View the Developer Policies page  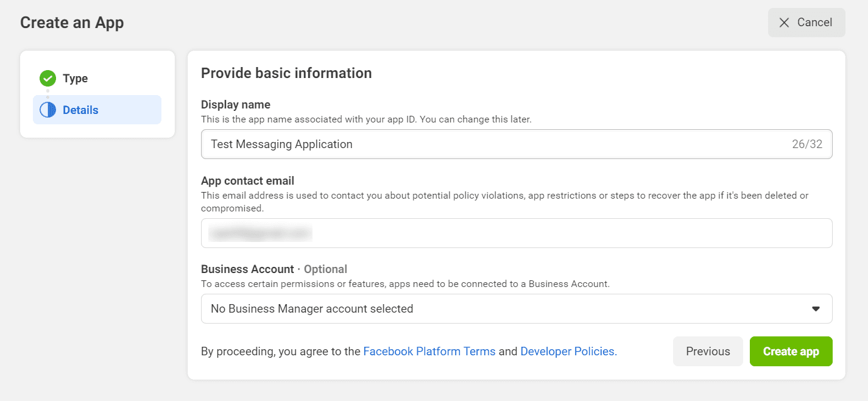(567, 351)
